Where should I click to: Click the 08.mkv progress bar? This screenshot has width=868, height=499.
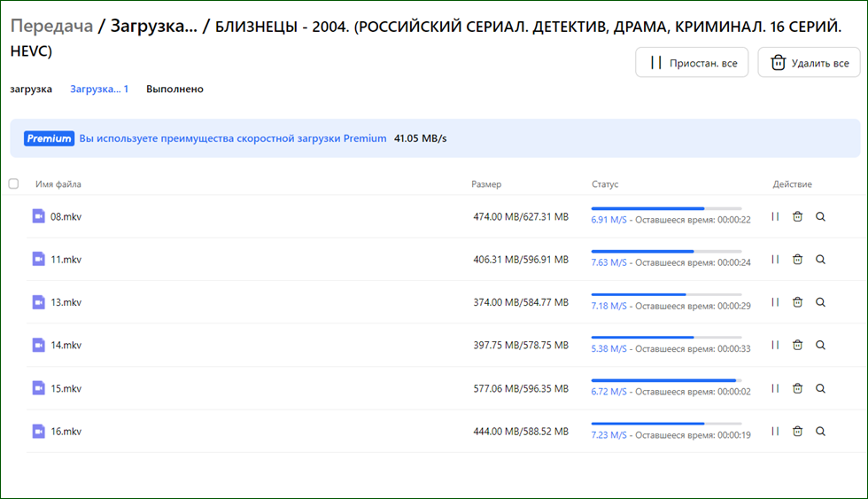tap(666, 209)
